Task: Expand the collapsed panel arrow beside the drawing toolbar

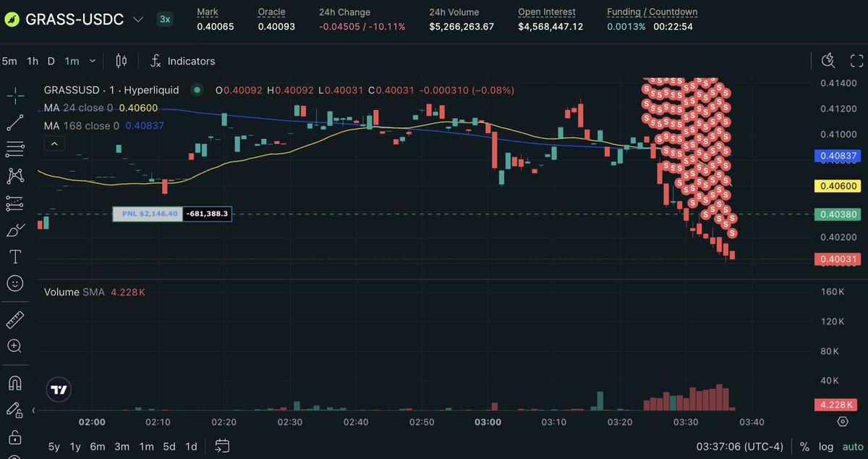Action: click(x=33, y=410)
